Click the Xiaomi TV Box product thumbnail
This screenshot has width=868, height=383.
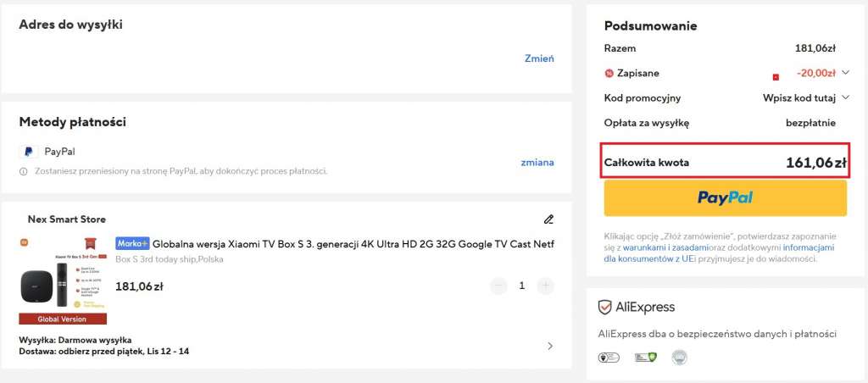tap(63, 281)
